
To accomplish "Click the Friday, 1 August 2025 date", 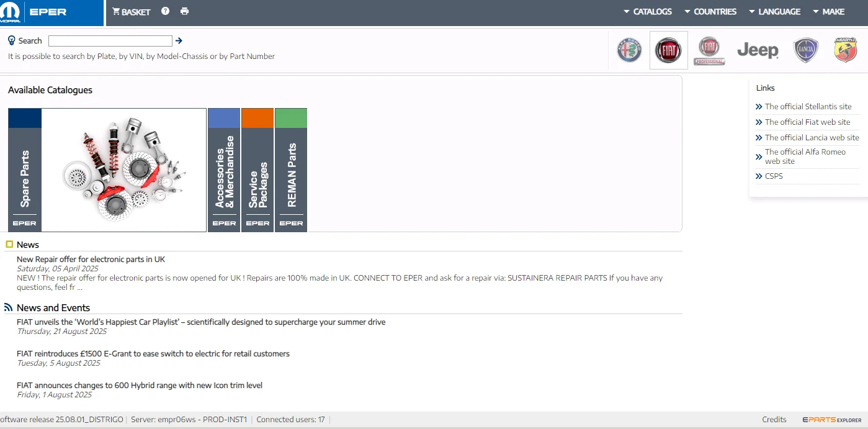I will (x=55, y=394).
